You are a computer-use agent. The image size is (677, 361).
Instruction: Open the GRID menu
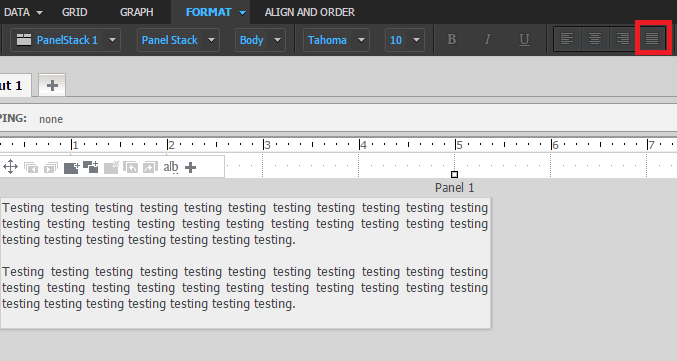click(x=74, y=12)
